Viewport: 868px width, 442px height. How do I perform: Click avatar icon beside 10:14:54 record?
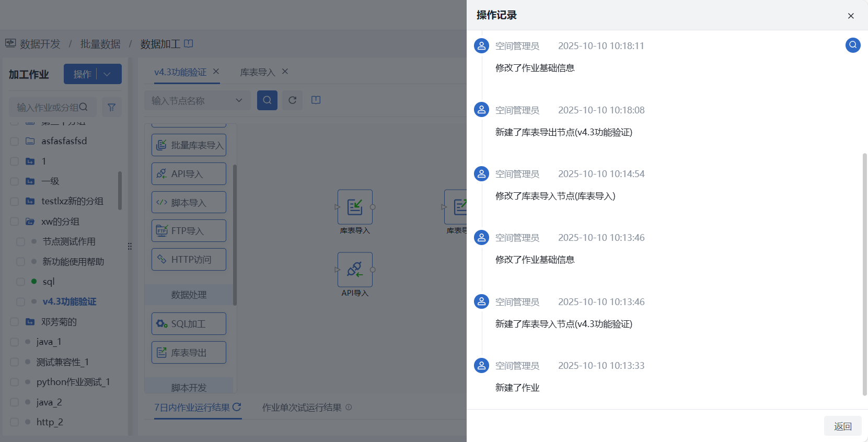[x=481, y=173]
